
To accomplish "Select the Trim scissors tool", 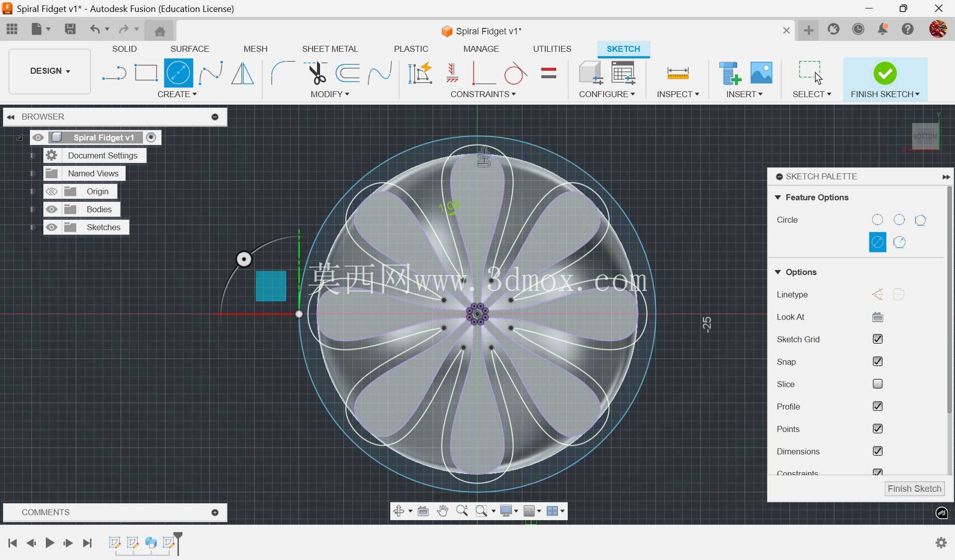I will [x=316, y=73].
